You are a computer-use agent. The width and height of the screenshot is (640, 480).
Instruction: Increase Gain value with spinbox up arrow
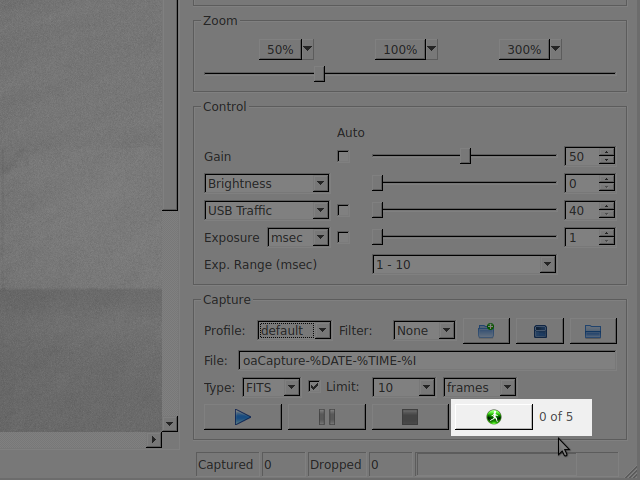(x=607, y=152)
